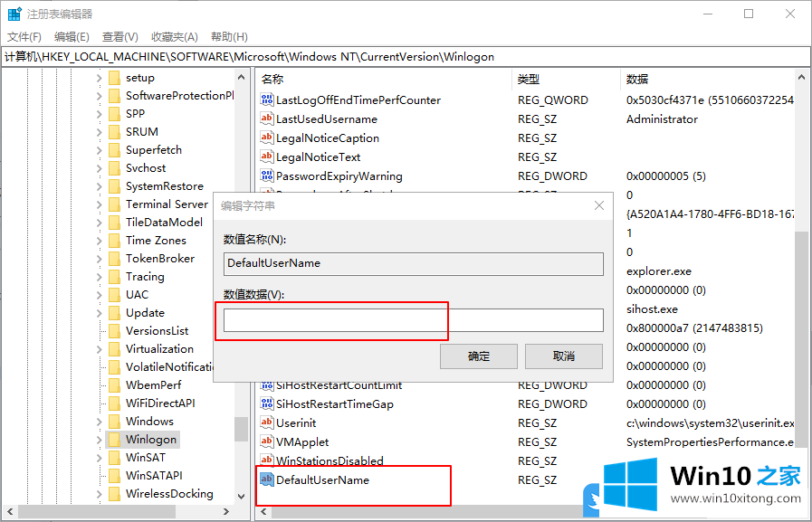Click the Winlogon folder icon
The width and height of the screenshot is (812, 522).
(x=114, y=440)
